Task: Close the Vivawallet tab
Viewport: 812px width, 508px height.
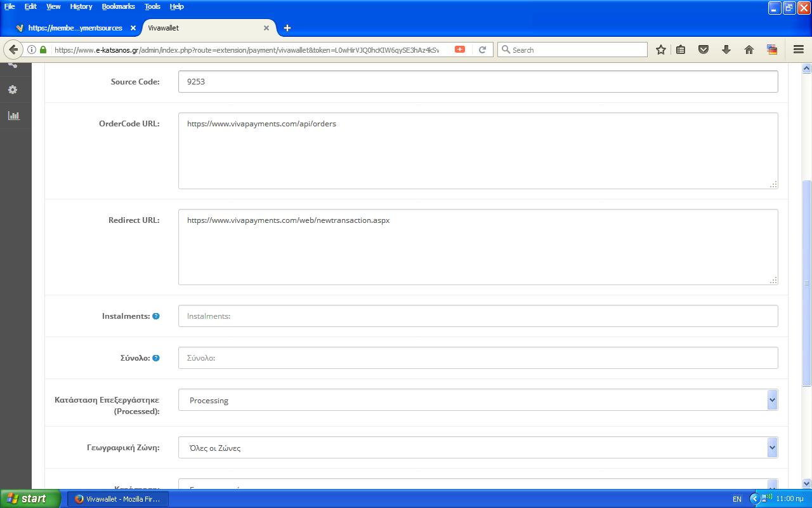Action: coord(266,28)
